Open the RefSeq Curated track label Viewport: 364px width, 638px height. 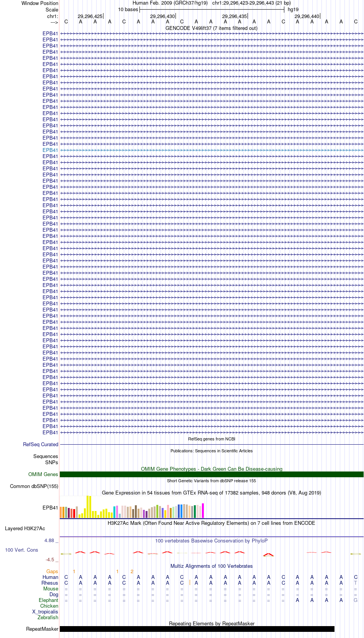tap(41, 444)
